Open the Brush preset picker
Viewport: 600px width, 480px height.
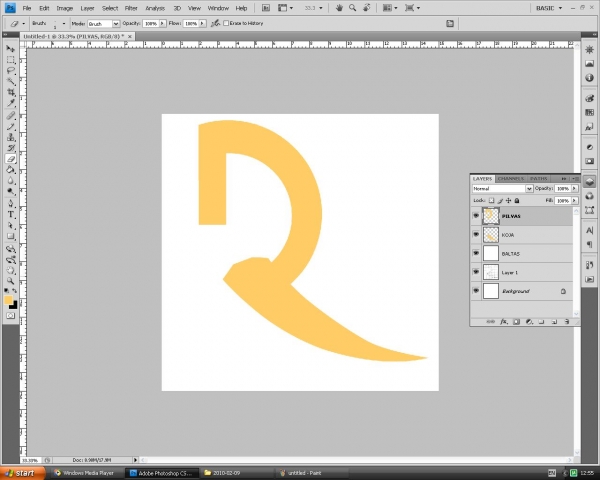[x=64, y=24]
